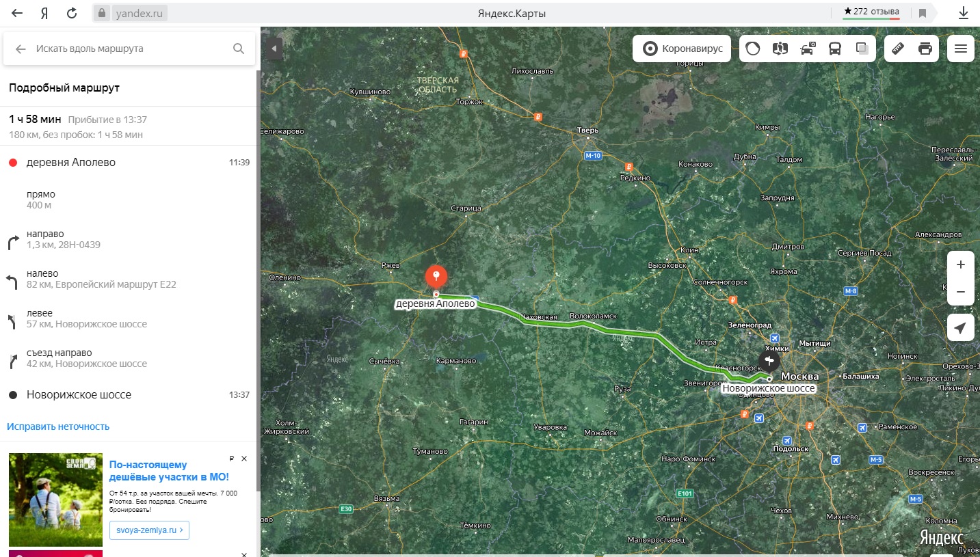Click the Москва city label on map
The width and height of the screenshot is (980, 557).
[799, 377]
